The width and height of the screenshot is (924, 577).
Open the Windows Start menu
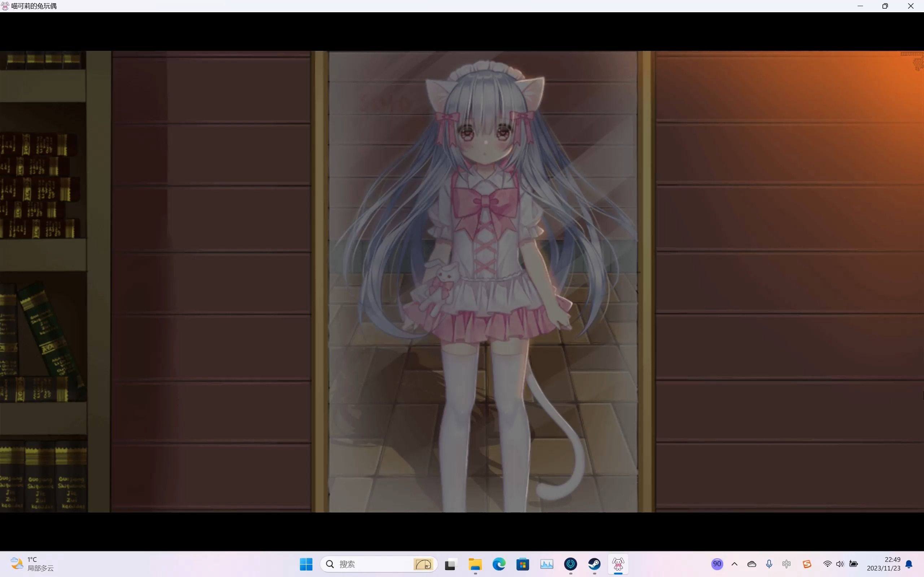pyautogui.click(x=306, y=564)
